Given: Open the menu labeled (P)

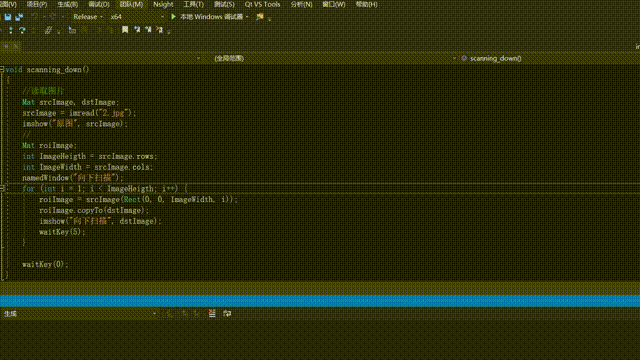Looking at the screenshot, I should coord(36,4).
